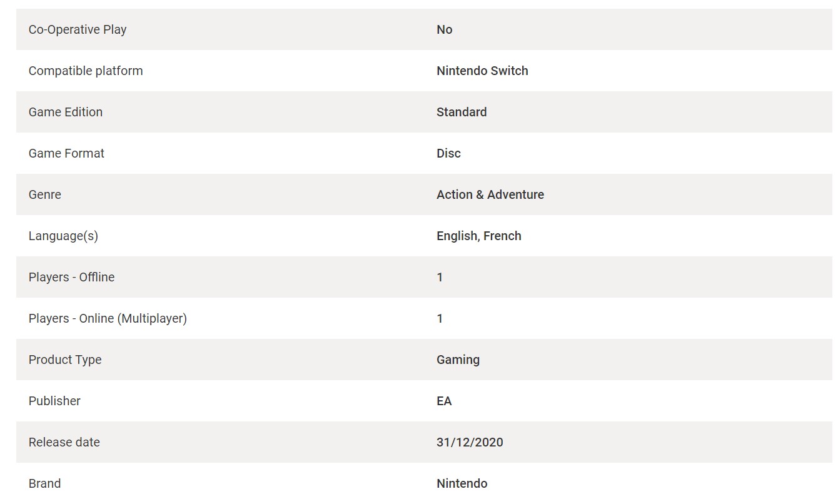Click the Brand label
Image resolution: width=838 pixels, height=504 pixels.
pos(44,483)
